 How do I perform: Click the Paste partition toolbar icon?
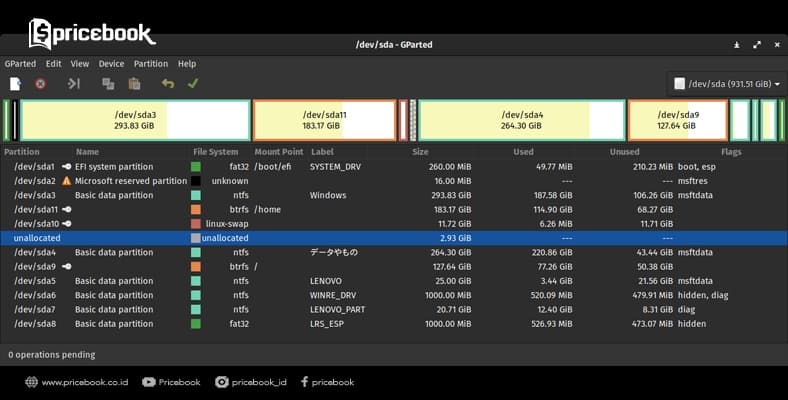click(x=134, y=84)
